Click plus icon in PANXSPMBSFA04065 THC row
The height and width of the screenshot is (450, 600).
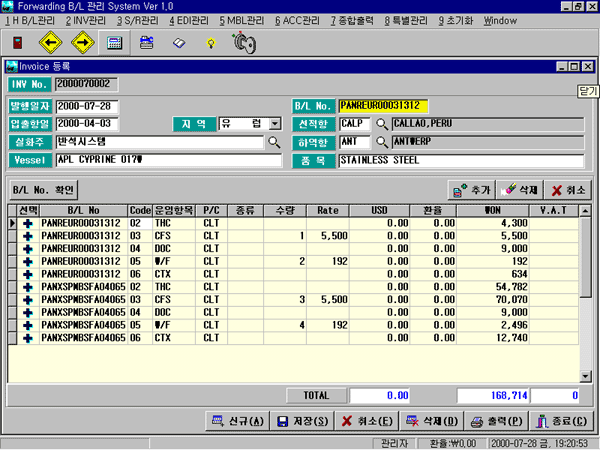[x=28, y=287]
